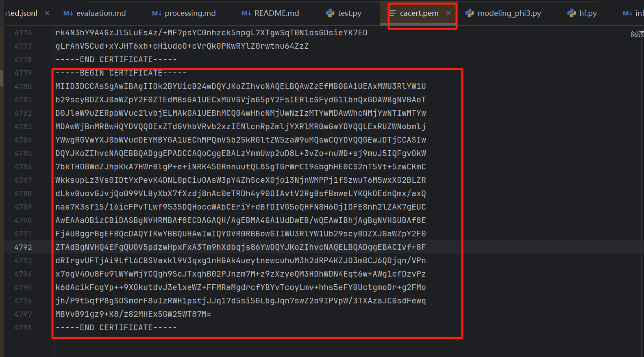Viewport: 644px width, 357px height.
Task: Click line number 4798 in the gutter
Action: coord(23,327)
